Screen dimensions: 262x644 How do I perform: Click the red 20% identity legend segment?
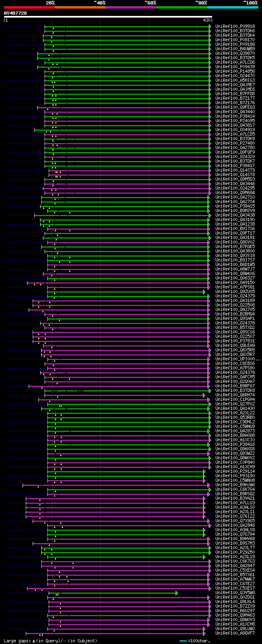tap(29, 7)
